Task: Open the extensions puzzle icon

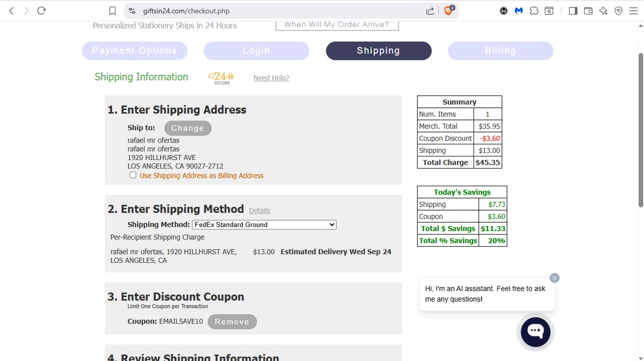Action: [x=534, y=11]
